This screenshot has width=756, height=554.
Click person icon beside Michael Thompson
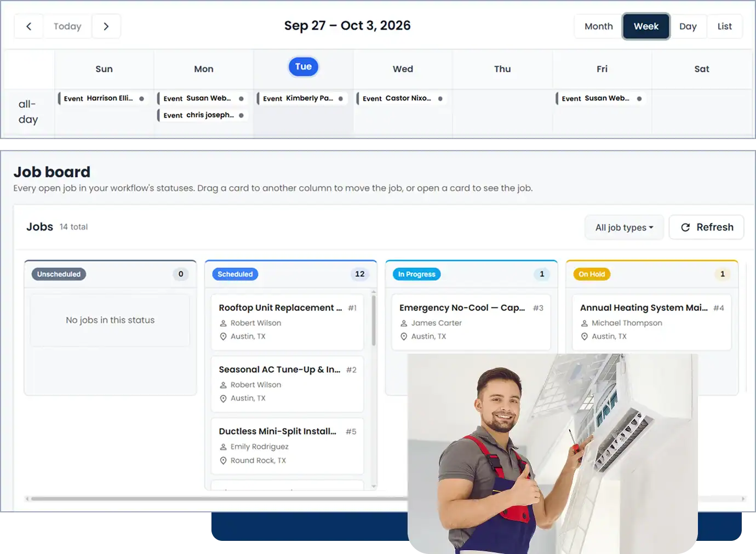tap(585, 323)
